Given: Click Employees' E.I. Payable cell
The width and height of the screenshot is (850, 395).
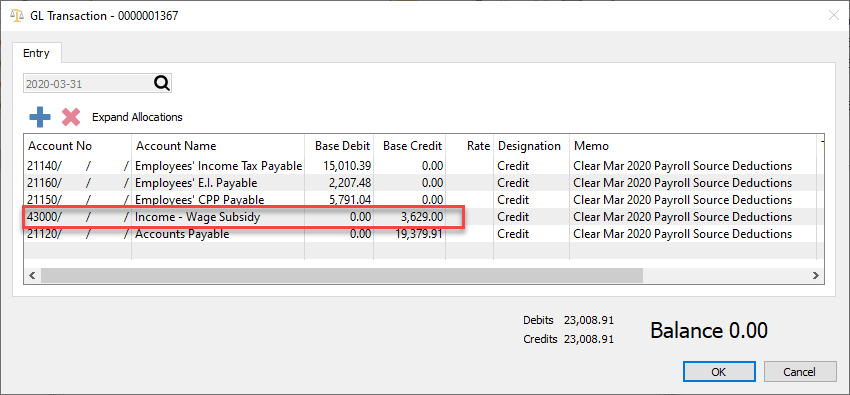Looking at the screenshot, I should click(x=218, y=183).
